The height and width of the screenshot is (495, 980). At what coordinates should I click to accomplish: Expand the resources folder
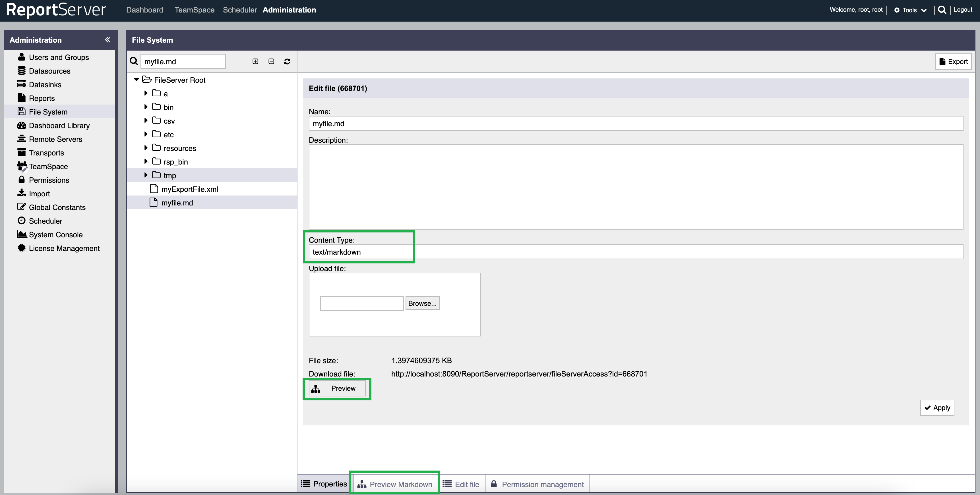click(146, 148)
